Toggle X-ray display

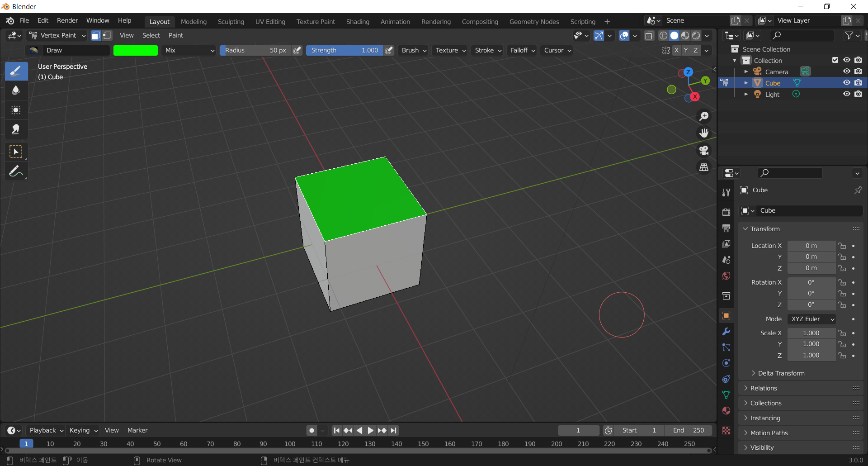[x=649, y=35]
